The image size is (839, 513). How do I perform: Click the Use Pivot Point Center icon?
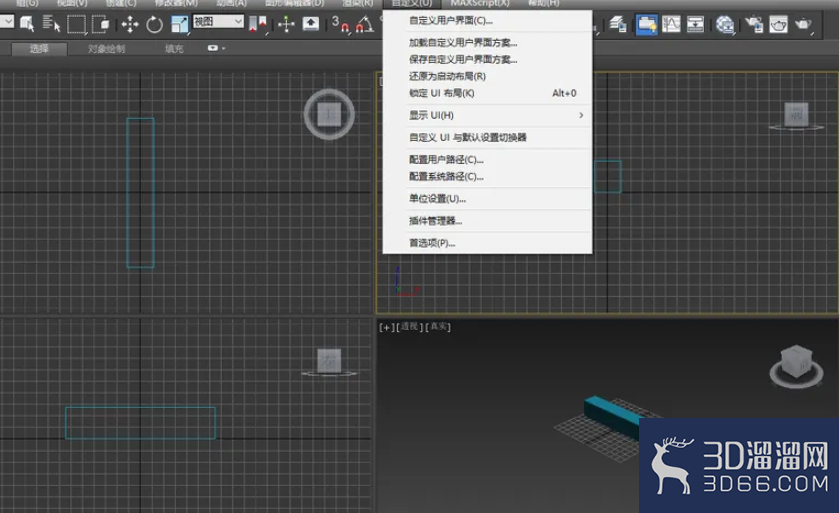pyautogui.click(x=257, y=24)
